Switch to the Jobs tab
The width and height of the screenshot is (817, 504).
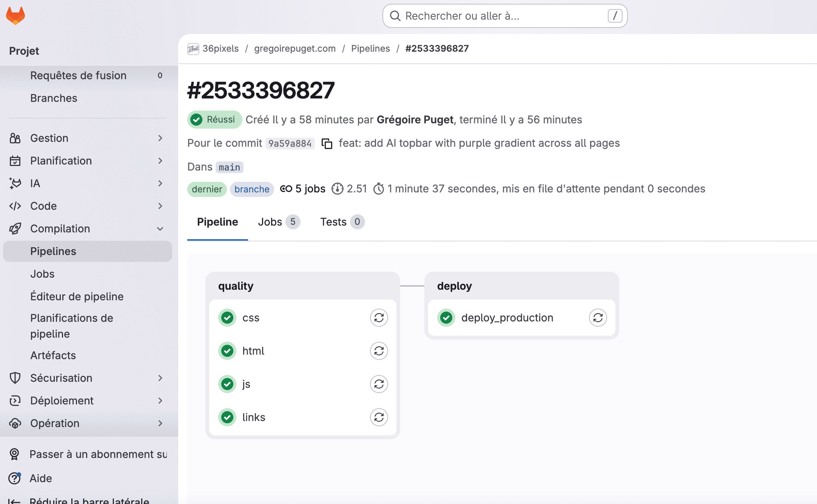(279, 222)
